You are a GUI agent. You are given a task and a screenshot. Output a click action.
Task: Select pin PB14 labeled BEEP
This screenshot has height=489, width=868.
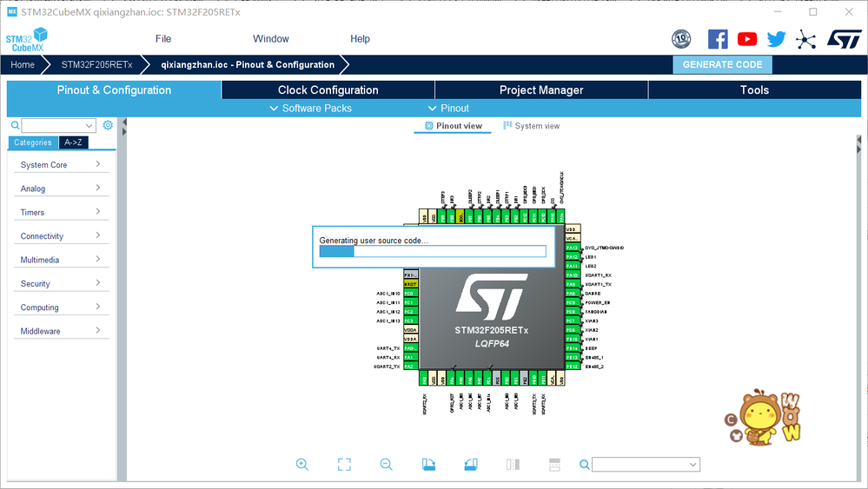click(x=572, y=348)
